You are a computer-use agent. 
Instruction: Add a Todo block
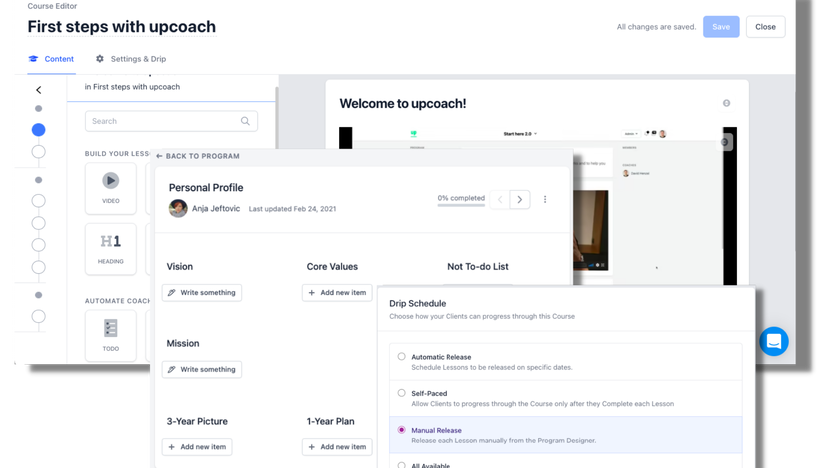111,335
